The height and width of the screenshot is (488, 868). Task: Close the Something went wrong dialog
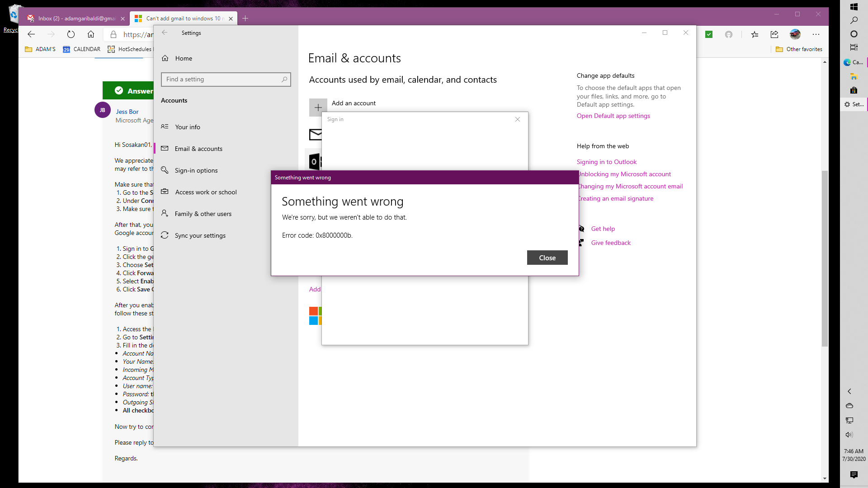click(x=547, y=258)
